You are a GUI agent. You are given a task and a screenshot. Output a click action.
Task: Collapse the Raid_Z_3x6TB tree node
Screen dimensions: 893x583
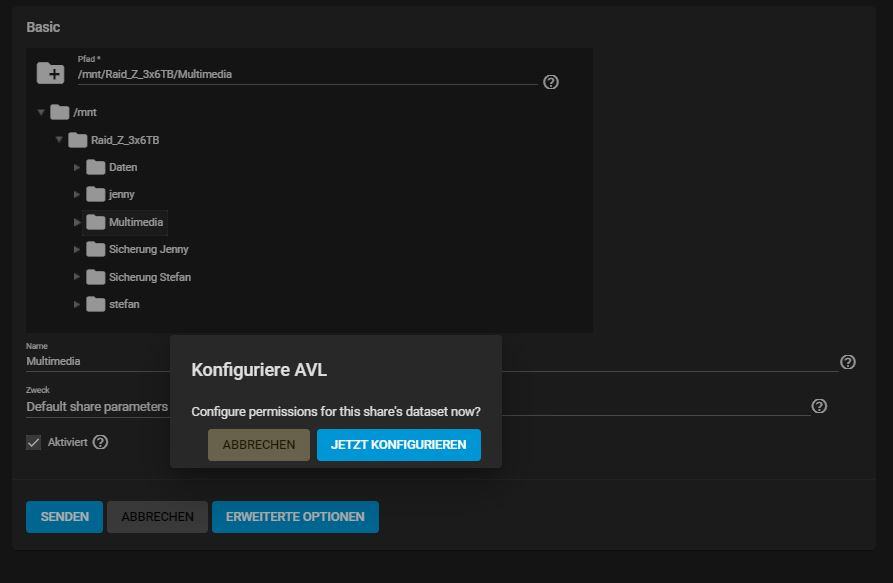(x=59, y=139)
